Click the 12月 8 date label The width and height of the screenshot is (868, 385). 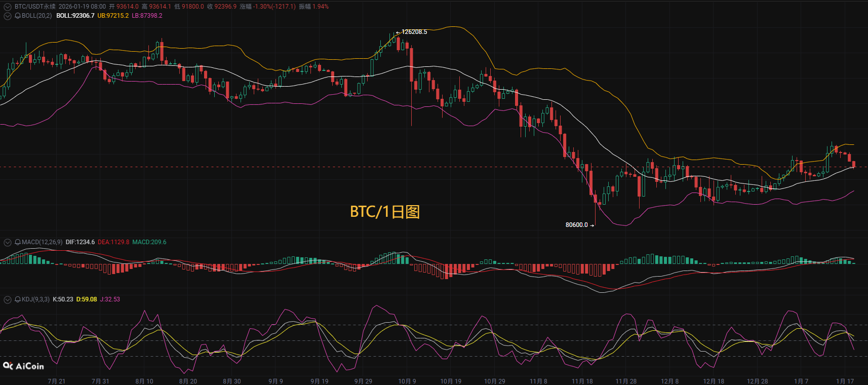tap(670, 381)
